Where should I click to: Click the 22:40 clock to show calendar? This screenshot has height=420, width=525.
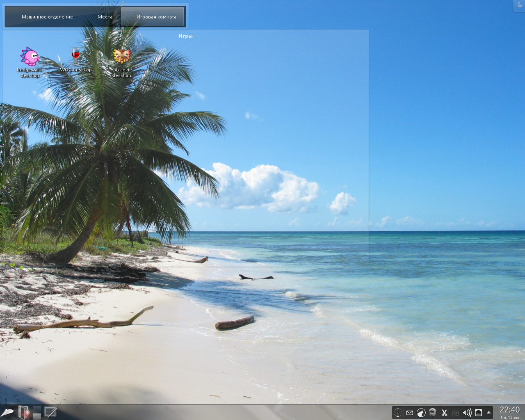coord(509,410)
